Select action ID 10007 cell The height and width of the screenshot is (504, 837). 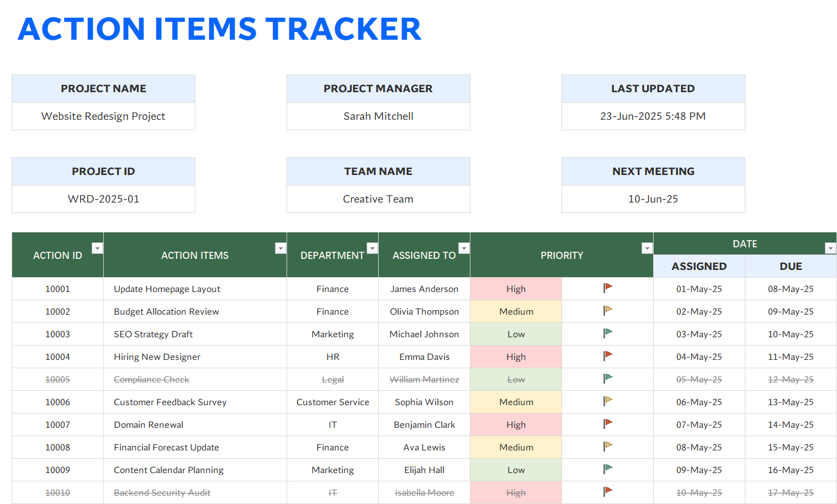point(57,425)
